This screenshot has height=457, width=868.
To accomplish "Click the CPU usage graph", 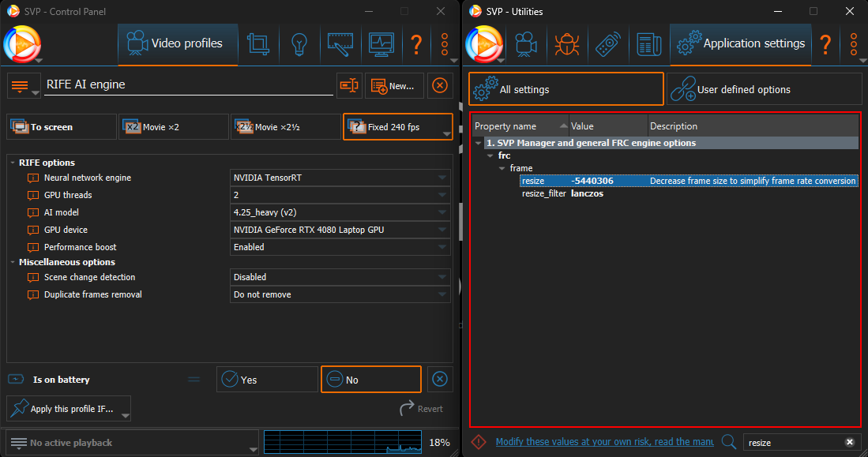I will (343, 442).
